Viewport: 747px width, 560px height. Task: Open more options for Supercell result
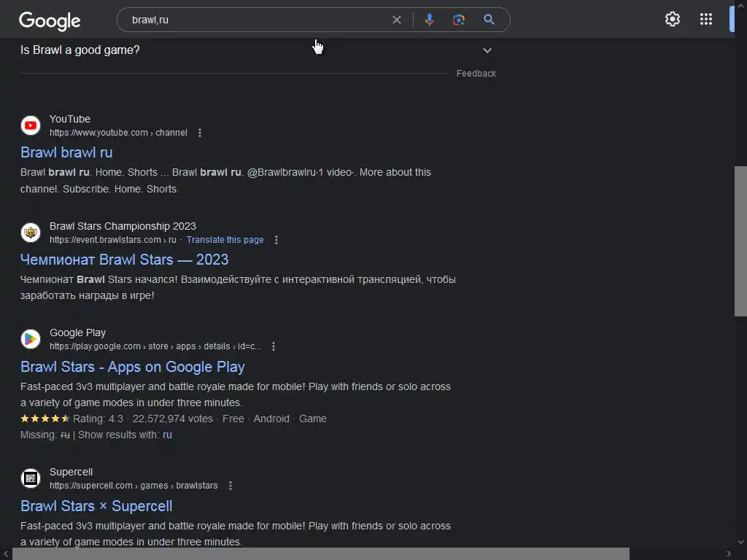pyautogui.click(x=231, y=486)
